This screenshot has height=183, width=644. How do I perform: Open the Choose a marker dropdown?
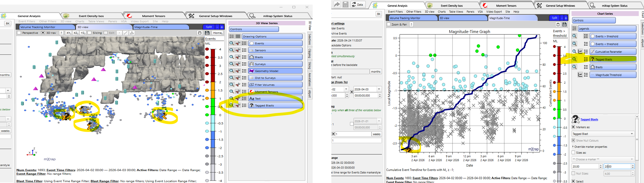point(603,159)
